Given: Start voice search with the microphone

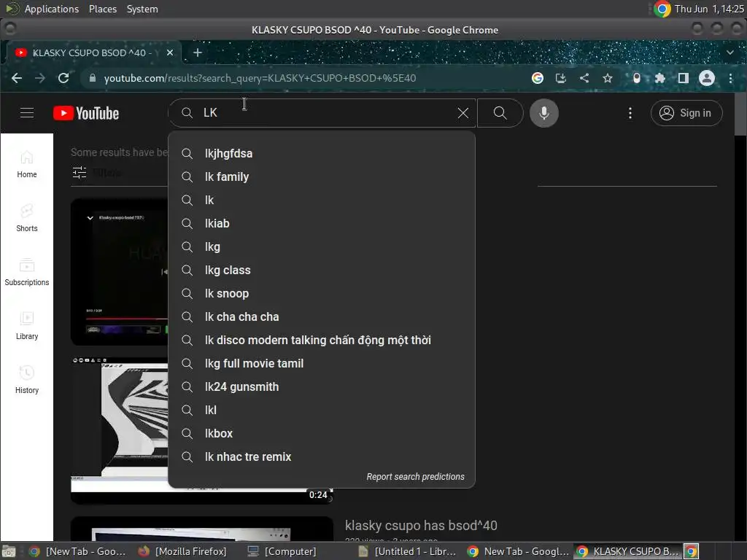Looking at the screenshot, I should [x=543, y=113].
